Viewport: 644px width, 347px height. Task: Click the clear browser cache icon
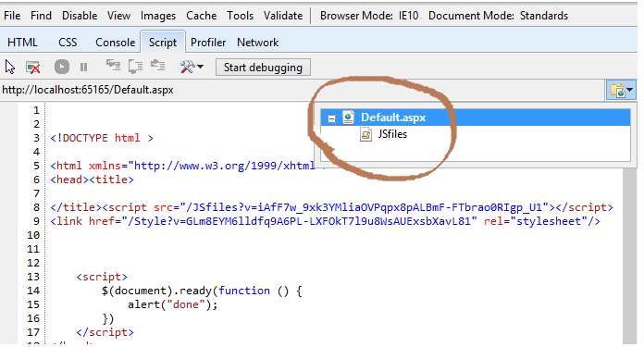click(x=33, y=67)
